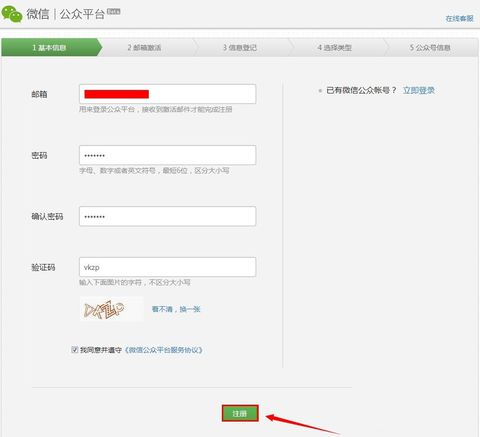This screenshot has height=437, width=480.
Task: Toggle the 我同意并遵守 agreement checkbox
Action: [x=75, y=350]
